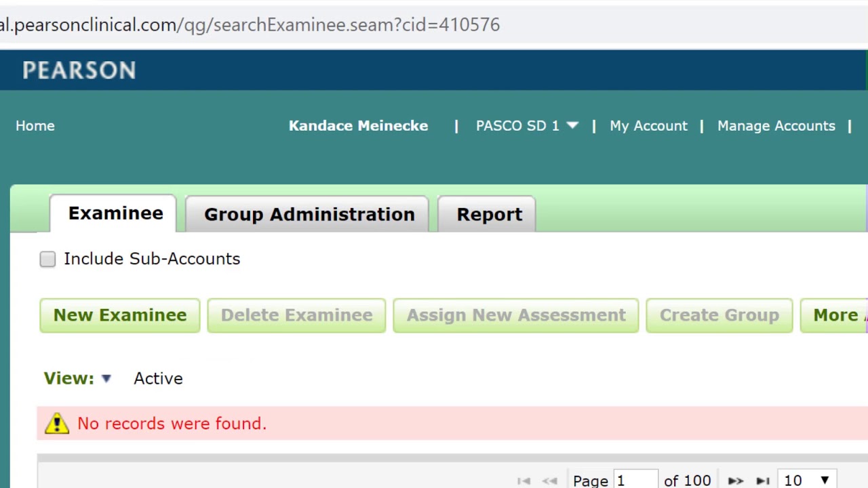Click the browser address bar URL

coord(250,24)
